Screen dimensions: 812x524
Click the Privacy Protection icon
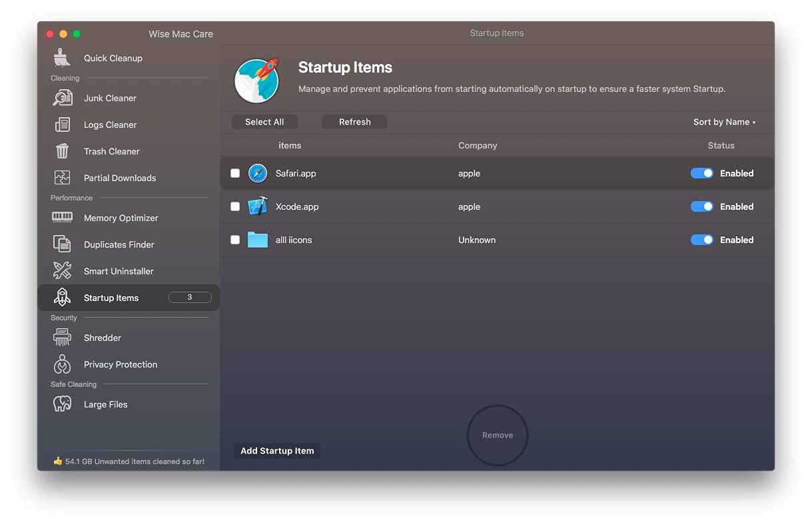tap(62, 364)
